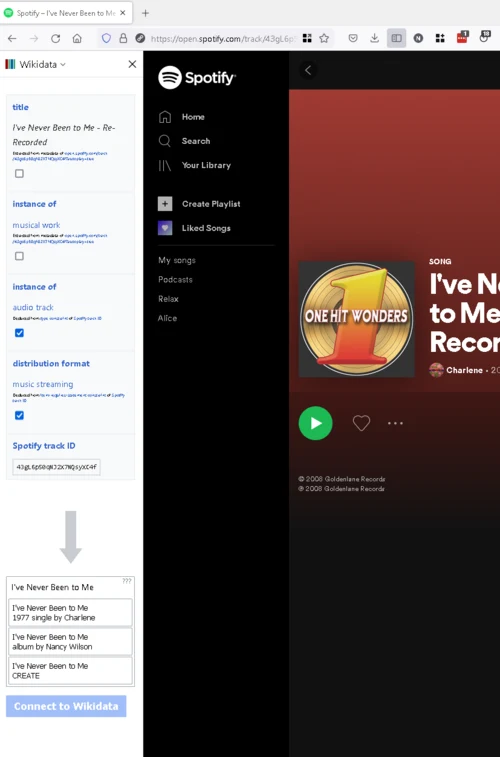Click the title property link
This screenshot has height=757, width=500.
[20, 107]
